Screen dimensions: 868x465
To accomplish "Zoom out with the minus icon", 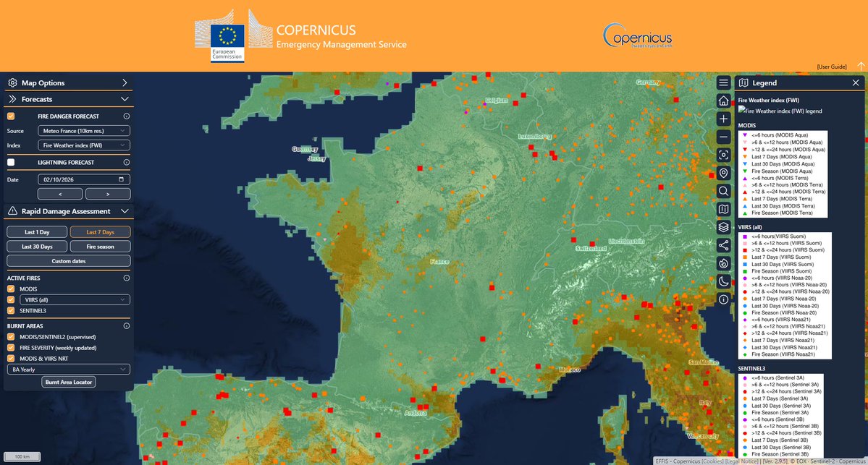I will (723, 137).
